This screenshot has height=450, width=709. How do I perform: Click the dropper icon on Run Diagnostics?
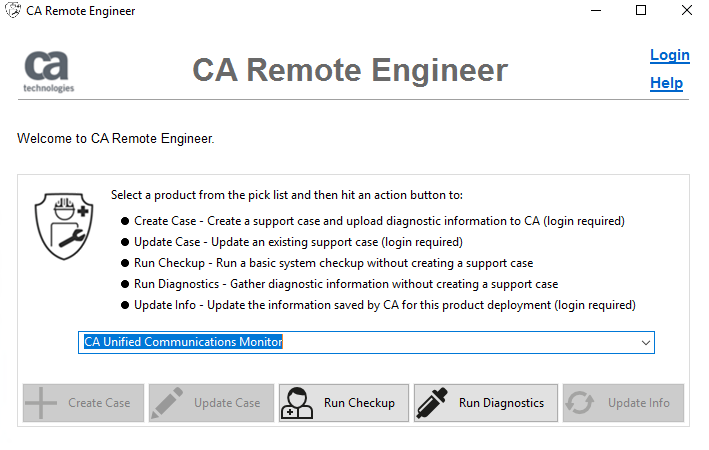[x=432, y=403]
